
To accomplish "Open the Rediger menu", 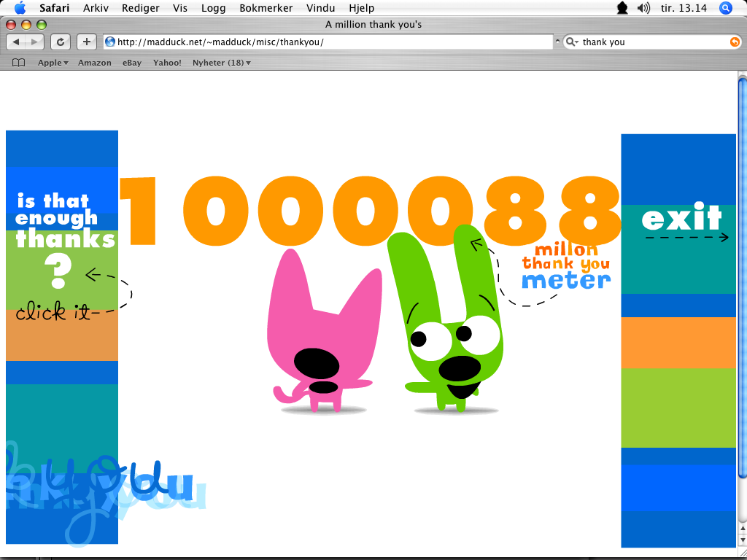I will pos(141,8).
